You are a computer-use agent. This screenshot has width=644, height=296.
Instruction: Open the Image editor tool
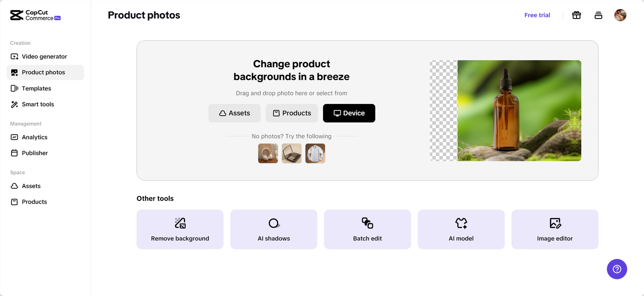(x=555, y=229)
